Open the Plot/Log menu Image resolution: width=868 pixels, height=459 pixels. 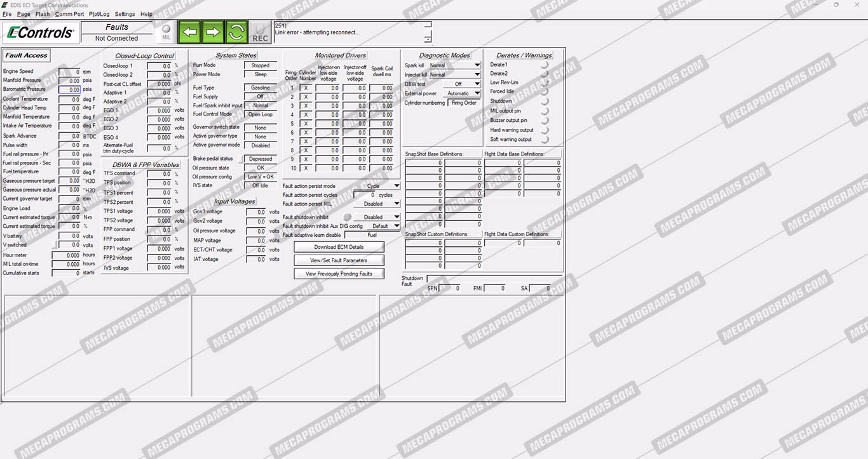point(99,14)
